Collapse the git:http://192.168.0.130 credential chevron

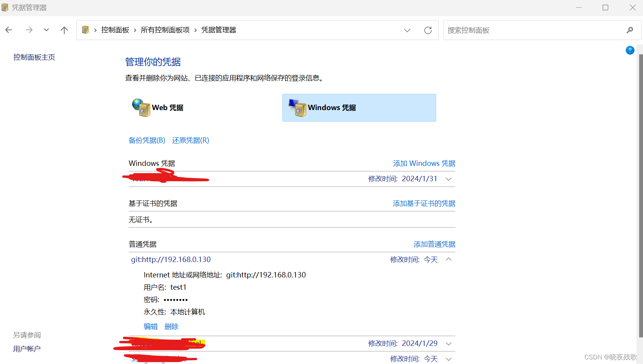(x=448, y=259)
